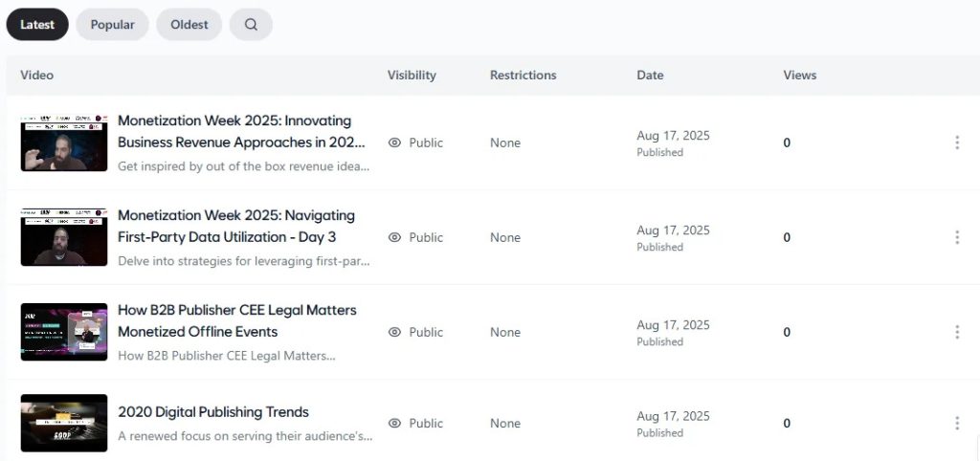Open kebab menu for CEE Legal Matters video
This screenshot has width=980, height=461.
(x=957, y=332)
